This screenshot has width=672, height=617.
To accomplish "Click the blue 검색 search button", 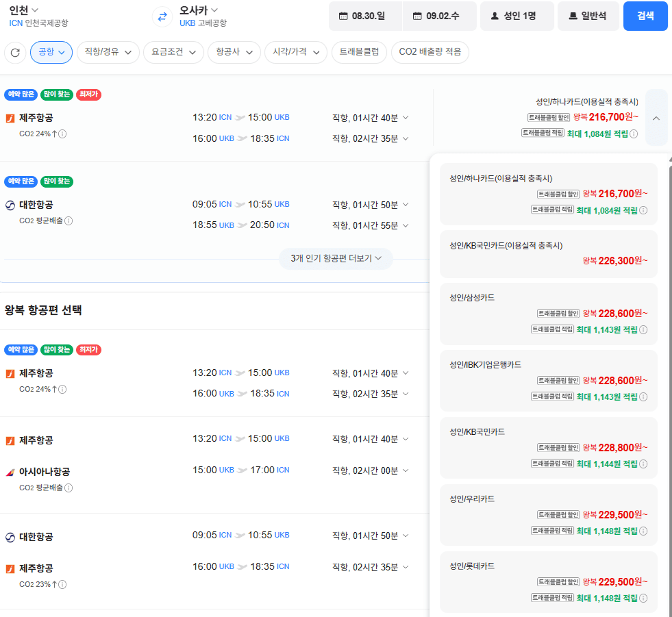I will (x=645, y=16).
